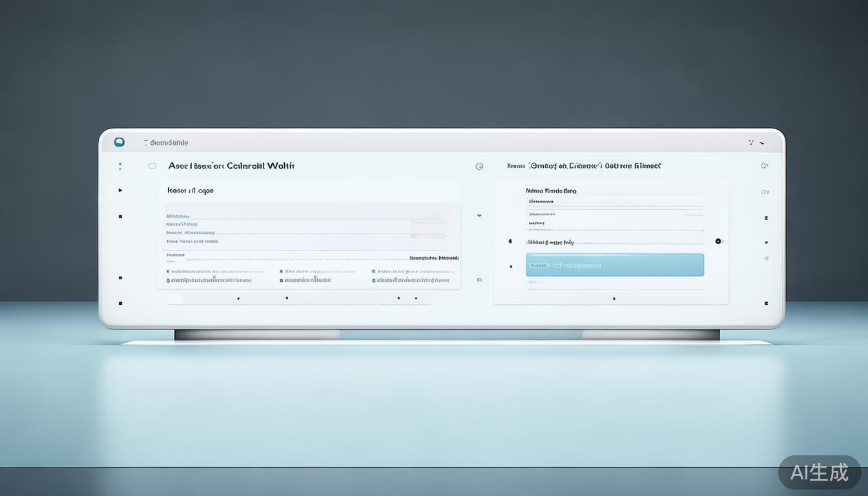Click the play arrow icon in left sidebar
The image size is (868, 496).
tap(120, 191)
